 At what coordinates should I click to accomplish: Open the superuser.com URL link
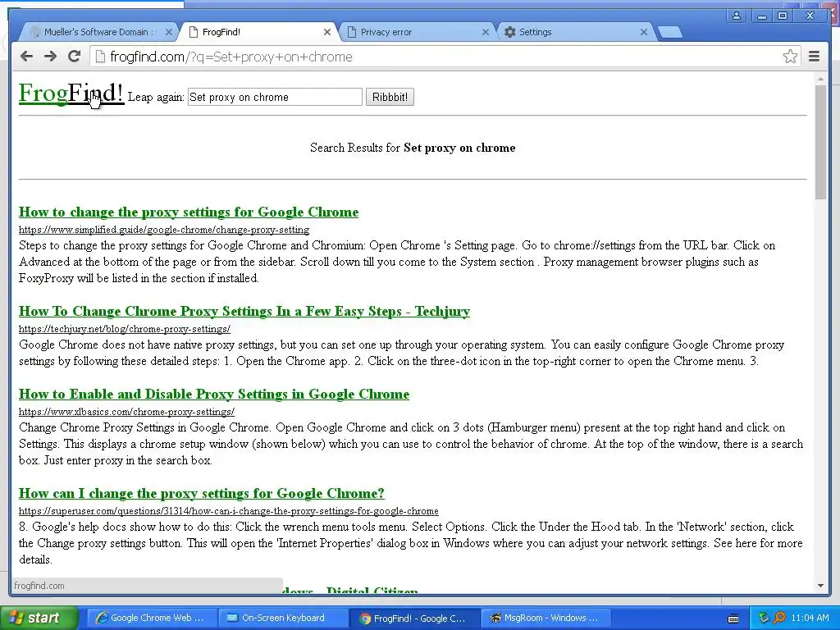[229, 511]
